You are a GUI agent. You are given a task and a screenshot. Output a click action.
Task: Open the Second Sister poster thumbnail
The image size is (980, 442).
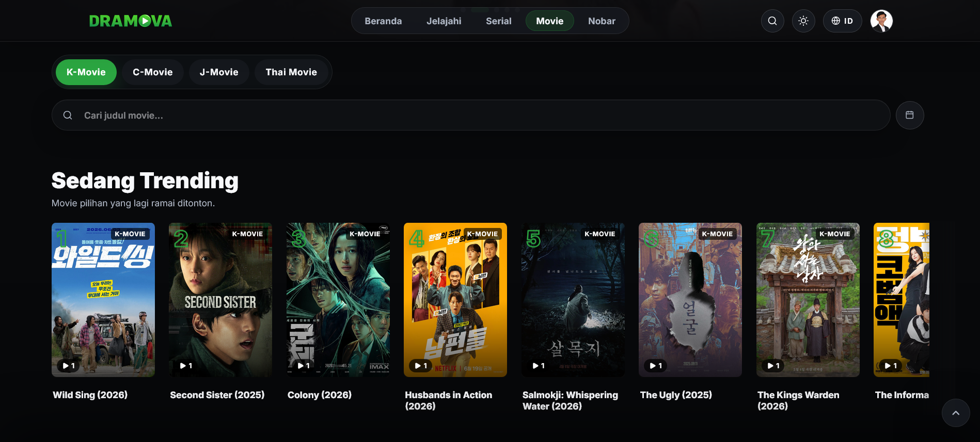point(220,300)
